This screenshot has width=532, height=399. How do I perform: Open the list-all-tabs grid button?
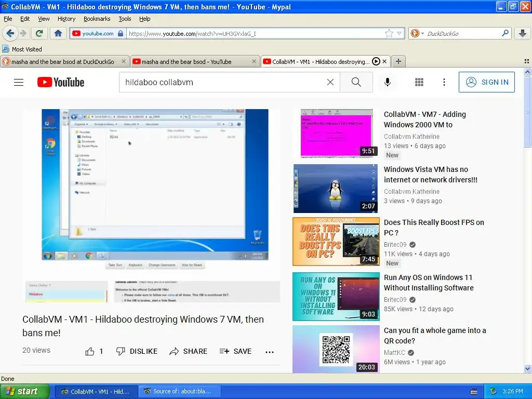tap(527, 61)
